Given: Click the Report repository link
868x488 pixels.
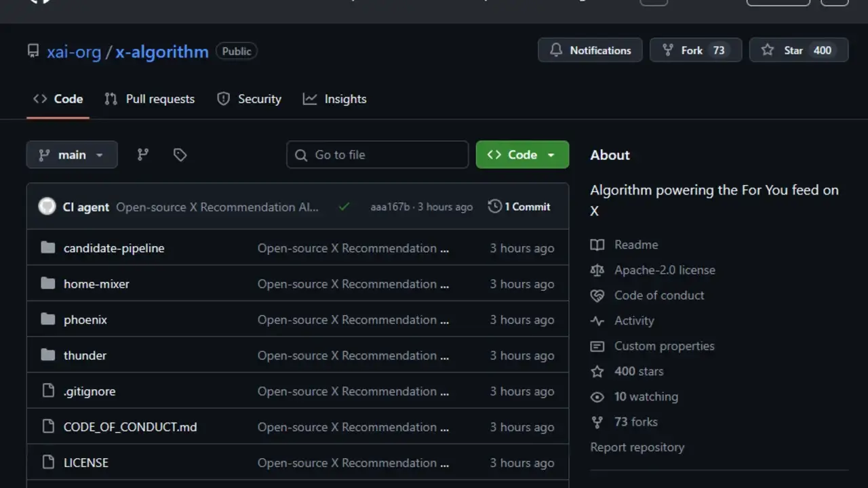Looking at the screenshot, I should 637,447.
